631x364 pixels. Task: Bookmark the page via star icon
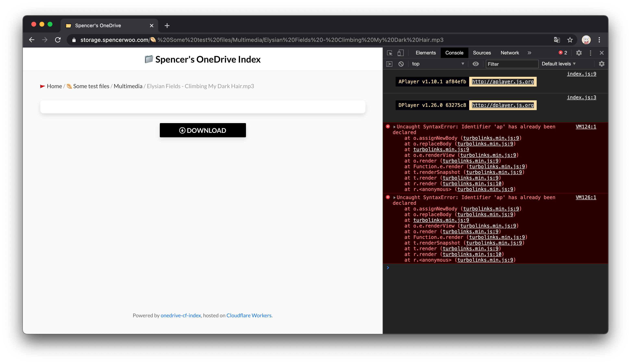coord(570,40)
